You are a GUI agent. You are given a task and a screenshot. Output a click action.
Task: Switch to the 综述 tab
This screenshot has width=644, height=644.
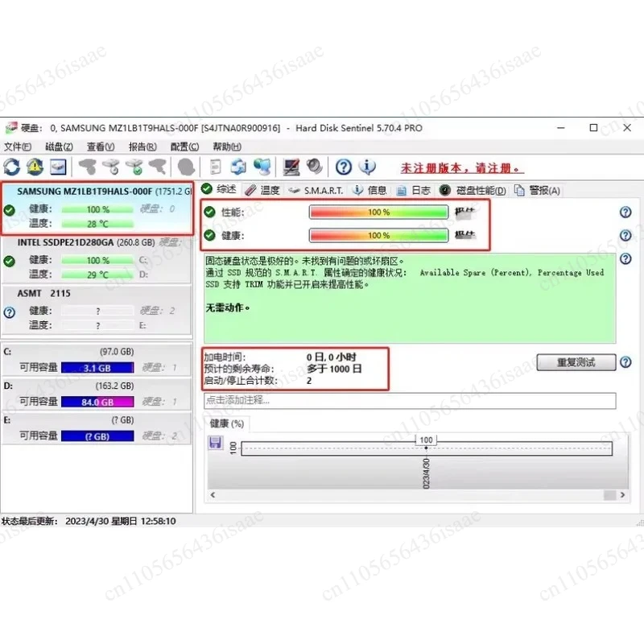[219, 189]
